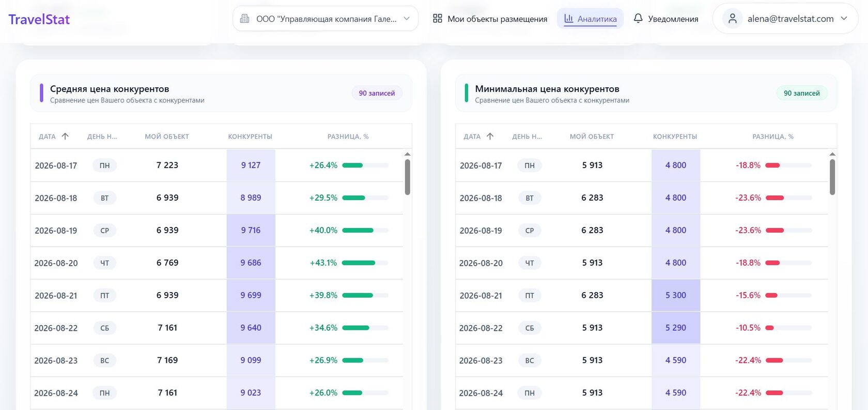Viewport: 868px width, 410px height.
Task: Select competitor value 9 686
Action: pos(251,263)
